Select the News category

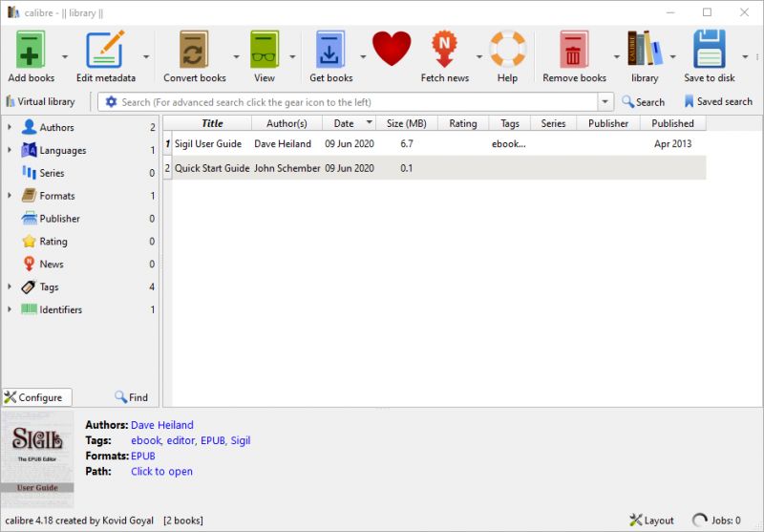52,264
